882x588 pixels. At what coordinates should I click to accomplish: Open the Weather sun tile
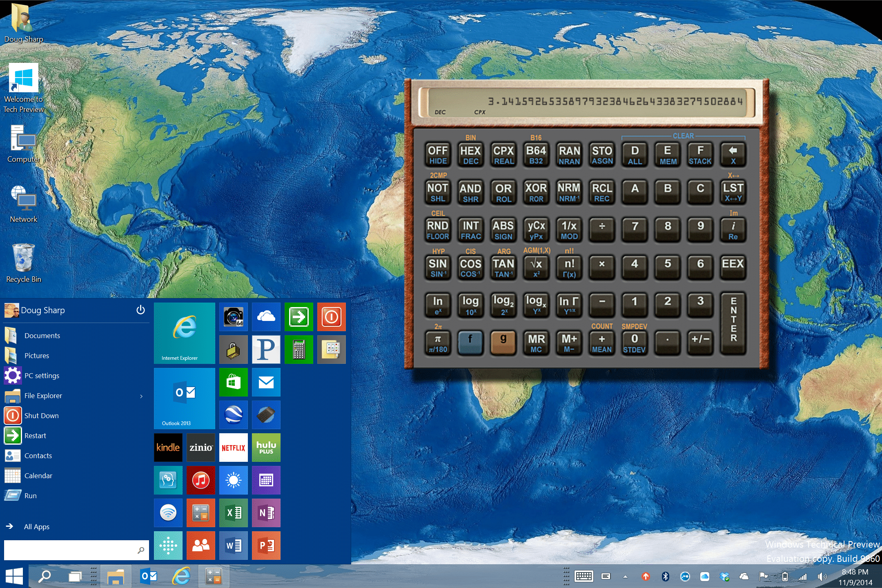click(x=234, y=480)
